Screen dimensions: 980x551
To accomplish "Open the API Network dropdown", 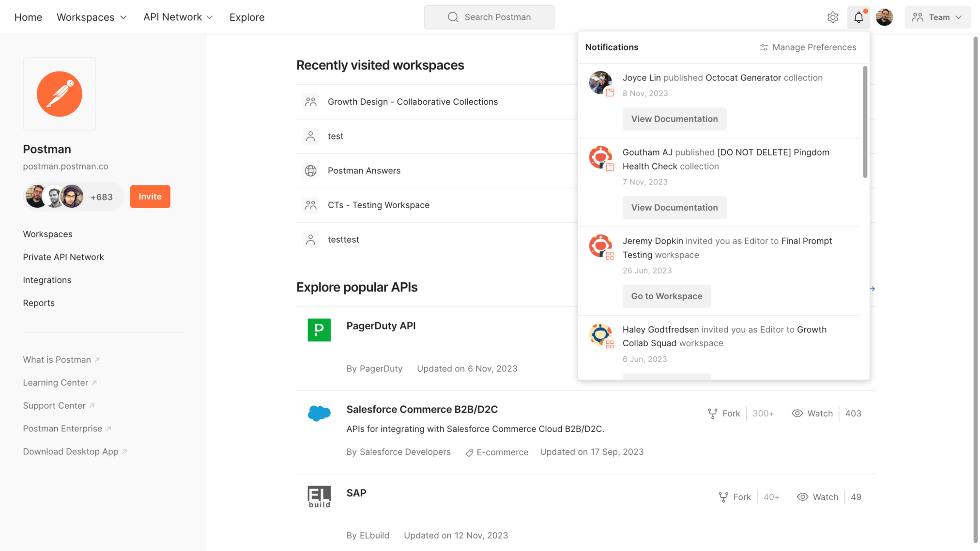I will 178,17.
